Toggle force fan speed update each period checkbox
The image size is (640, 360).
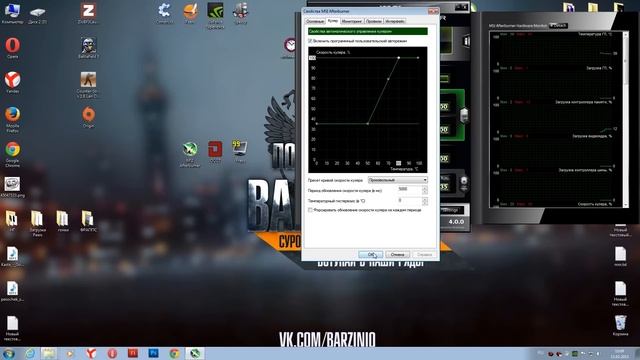coord(310,210)
